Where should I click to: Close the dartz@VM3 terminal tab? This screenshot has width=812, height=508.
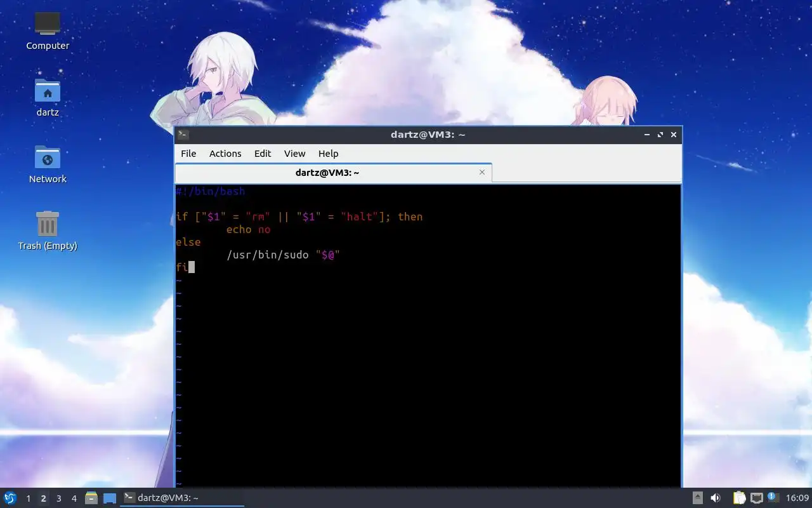pyautogui.click(x=482, y=172)
